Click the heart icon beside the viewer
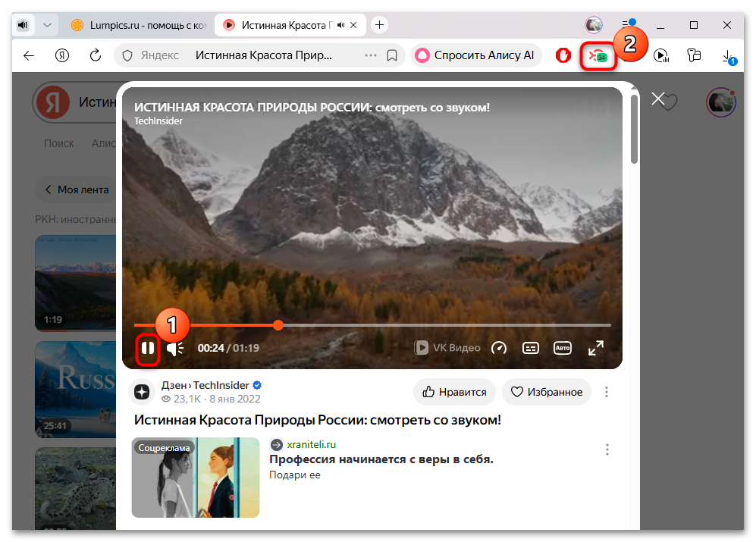Viewport: 756px width, 542px height. [x=670, y=102]
